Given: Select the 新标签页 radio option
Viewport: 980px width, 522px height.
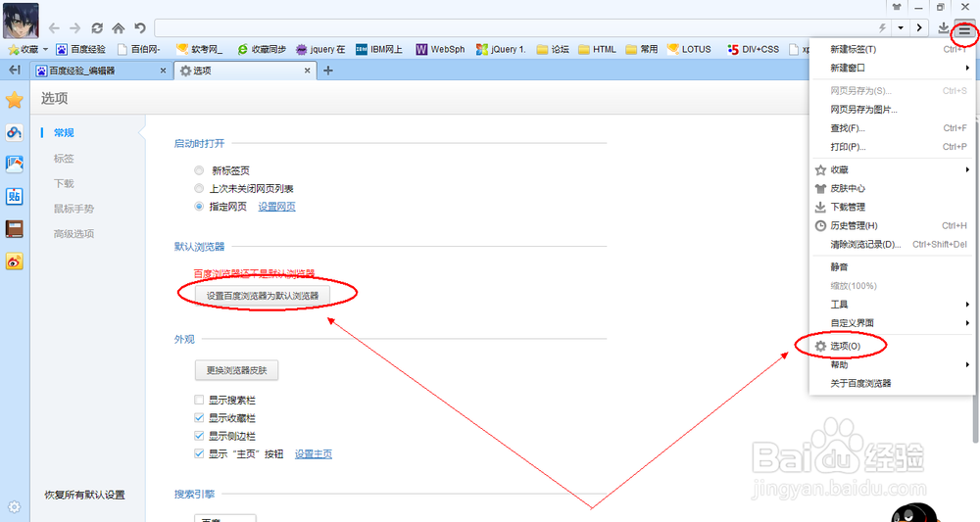Looking at the screenshot, I should (x=199, y=170).
